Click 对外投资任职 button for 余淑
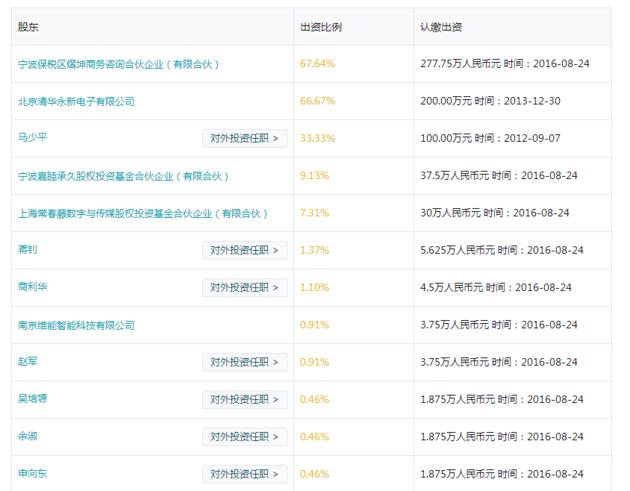 tap(245, 437)
